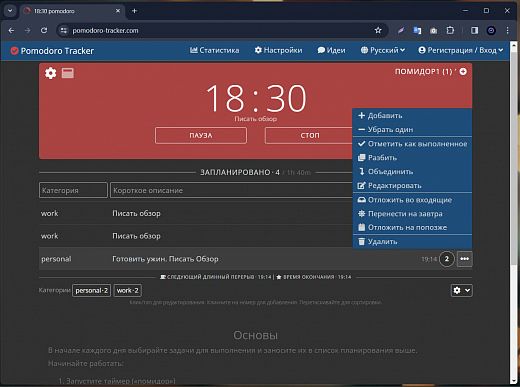This screenshot has height=387, width=520.
Task: Click the Короткое описание input field
Action: 231,190
